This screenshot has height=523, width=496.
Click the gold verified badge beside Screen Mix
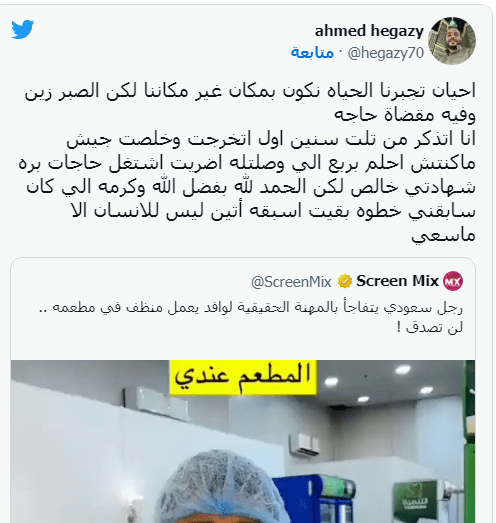click(x=345, y=281)
